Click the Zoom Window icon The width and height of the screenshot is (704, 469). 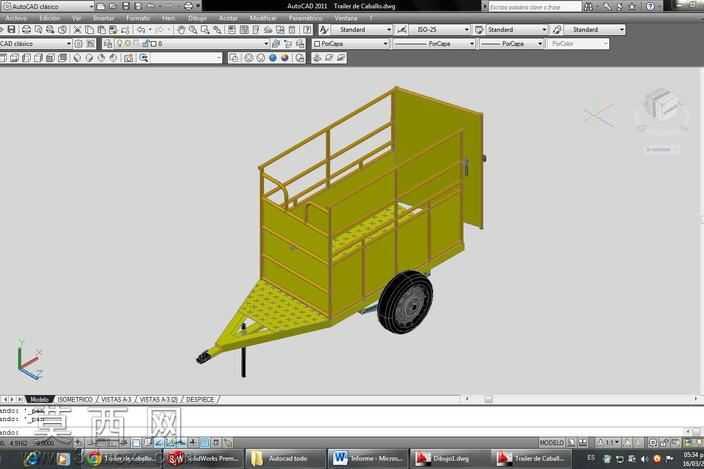coord(205,30)
